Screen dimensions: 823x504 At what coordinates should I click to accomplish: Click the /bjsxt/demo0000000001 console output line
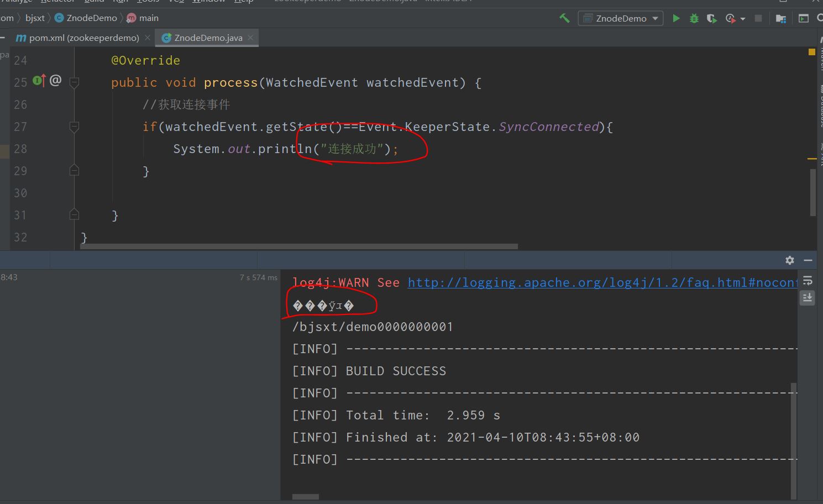pyautogui.click(x=373, y=327)
